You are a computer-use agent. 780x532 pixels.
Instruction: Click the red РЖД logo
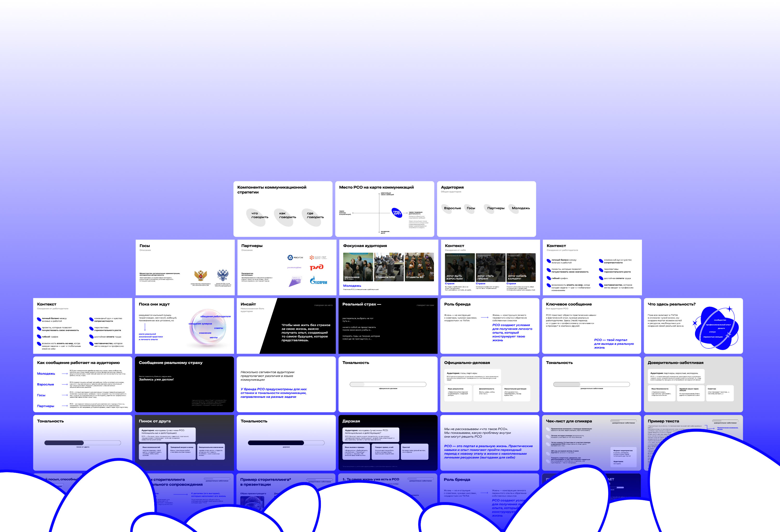click(316, 267)
